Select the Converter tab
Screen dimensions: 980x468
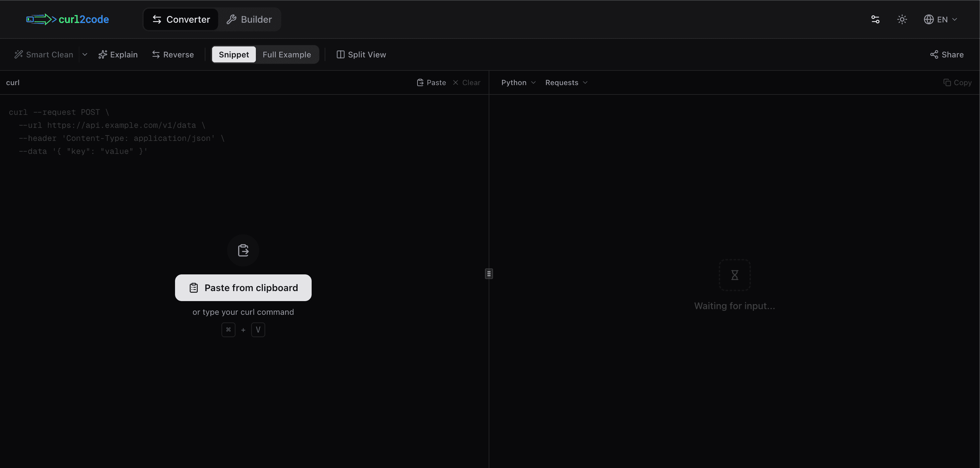(x=180, y=19)
